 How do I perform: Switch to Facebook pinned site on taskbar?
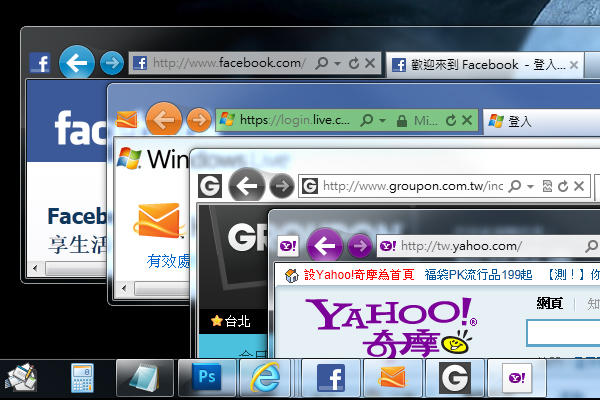[331, 378]
